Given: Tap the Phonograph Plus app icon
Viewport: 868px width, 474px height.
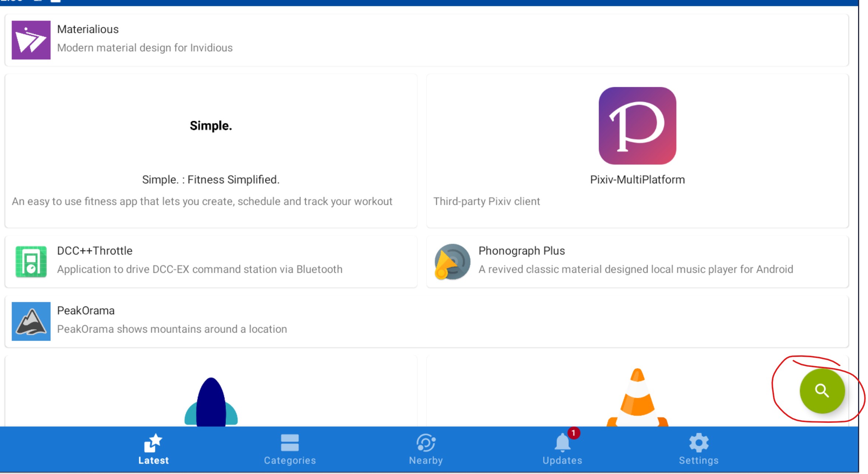Looking at the screenshot, I should pos(452,261).
